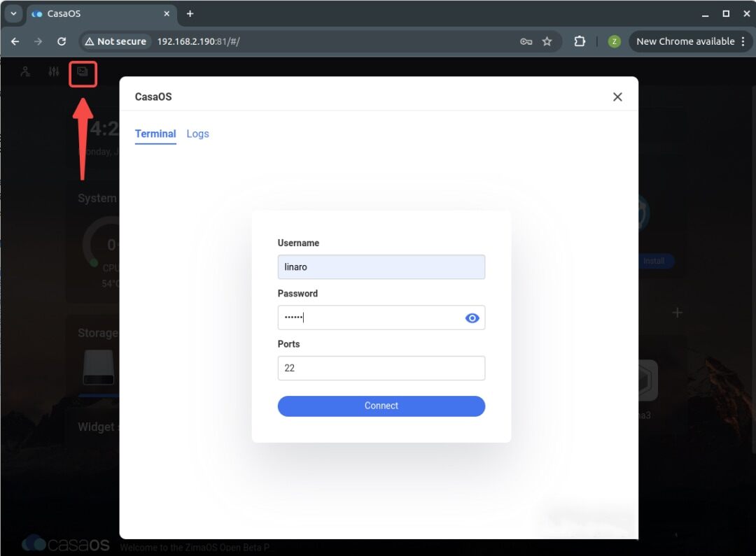Open the terminal icon in CasaOS top bar

(x=83, y=72)
